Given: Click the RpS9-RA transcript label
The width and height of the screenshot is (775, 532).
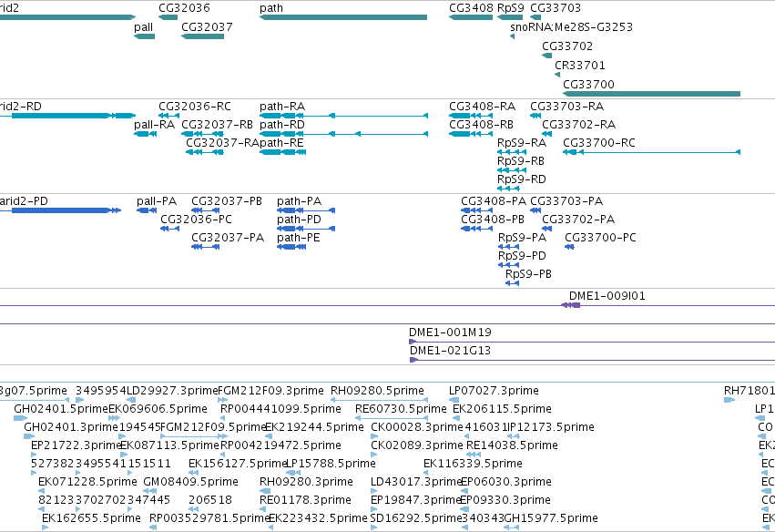Looking at the screenshot, I should (x=522, y=143).
